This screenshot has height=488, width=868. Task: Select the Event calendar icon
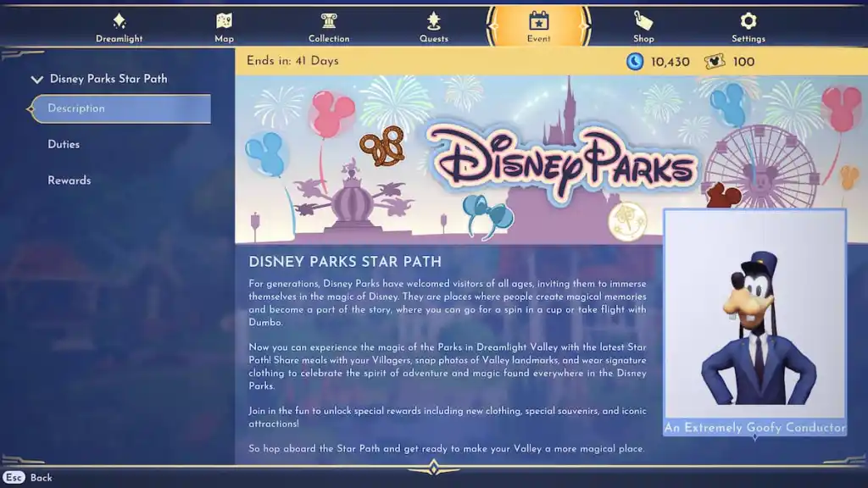point(538,21)
